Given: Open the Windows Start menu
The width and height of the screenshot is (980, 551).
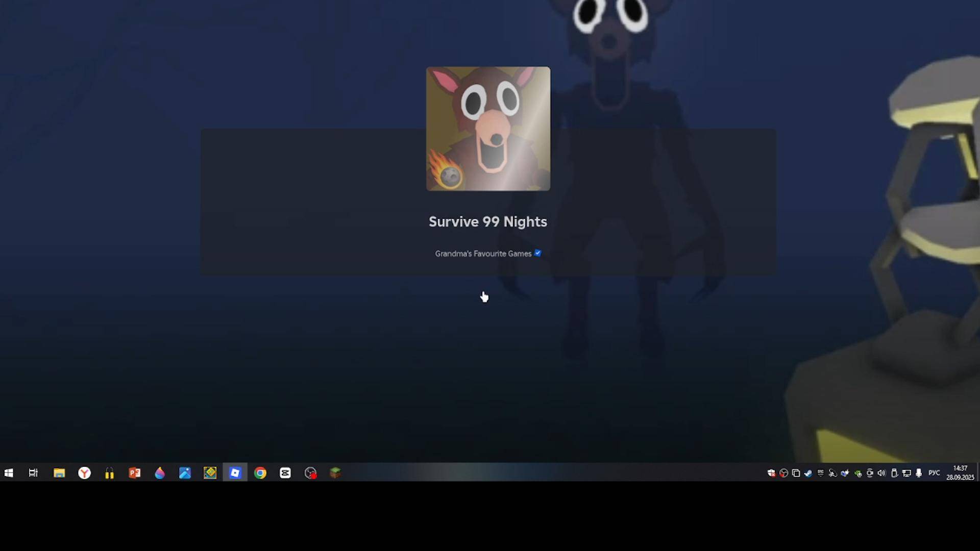Looking at the screenshot, I should (x=9, y=473).
